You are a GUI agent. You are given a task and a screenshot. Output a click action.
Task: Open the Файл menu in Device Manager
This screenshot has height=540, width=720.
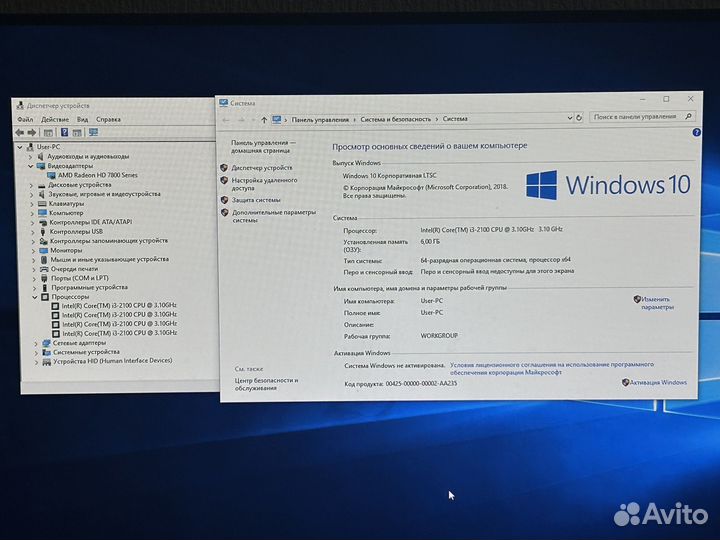(x=25, y=119)
